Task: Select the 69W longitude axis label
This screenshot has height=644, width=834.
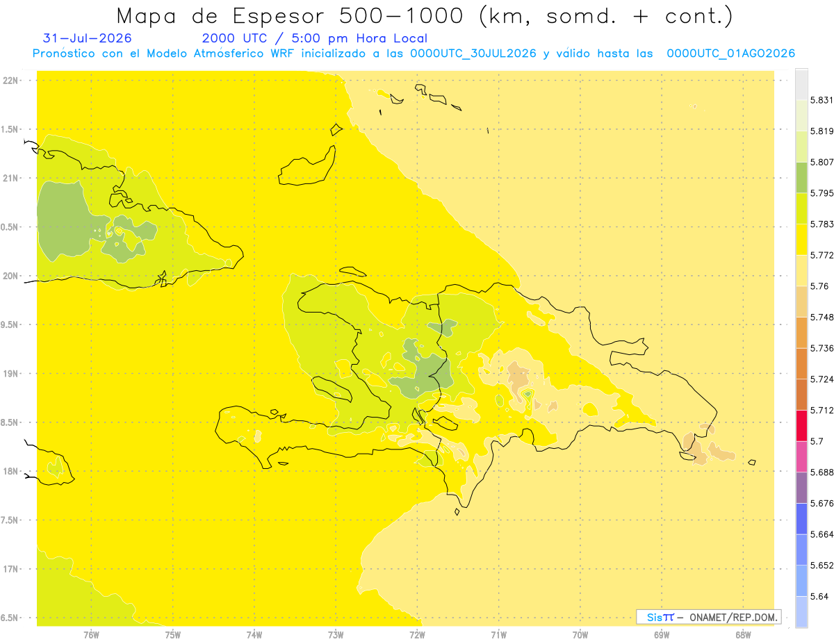Action: [x=662, y=634]
